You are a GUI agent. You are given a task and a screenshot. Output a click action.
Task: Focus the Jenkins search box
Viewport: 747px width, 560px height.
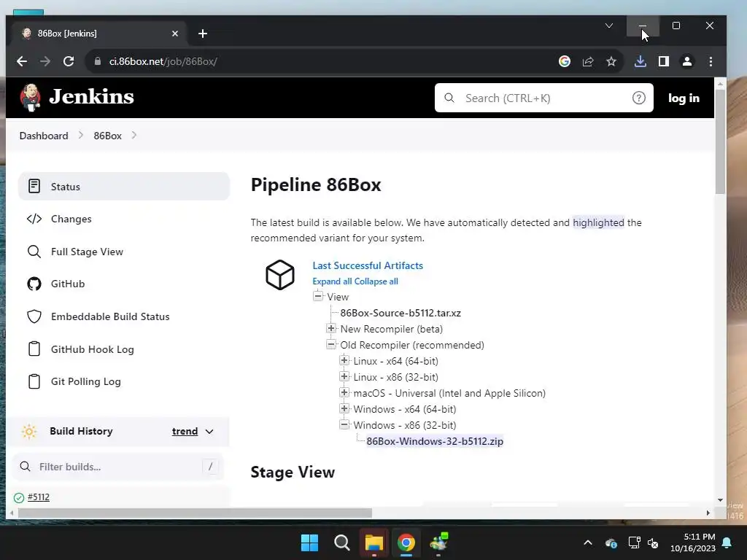[543, 98]
